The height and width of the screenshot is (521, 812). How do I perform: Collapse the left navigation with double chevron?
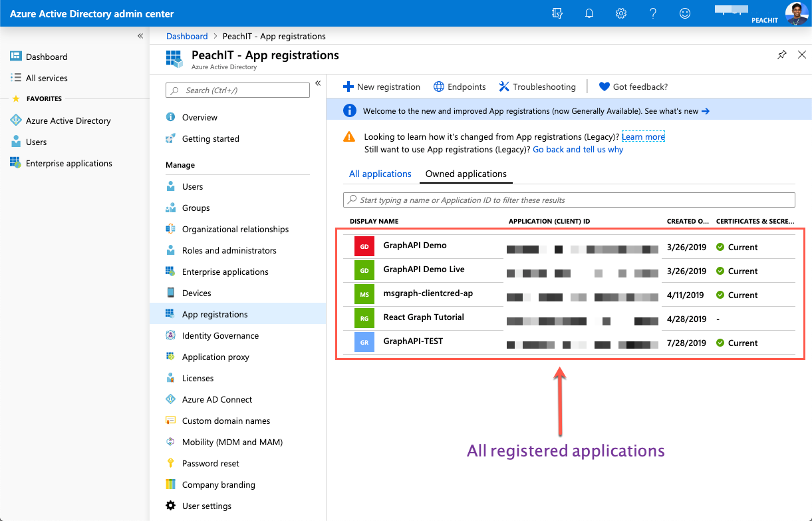(x=140, y=36)
